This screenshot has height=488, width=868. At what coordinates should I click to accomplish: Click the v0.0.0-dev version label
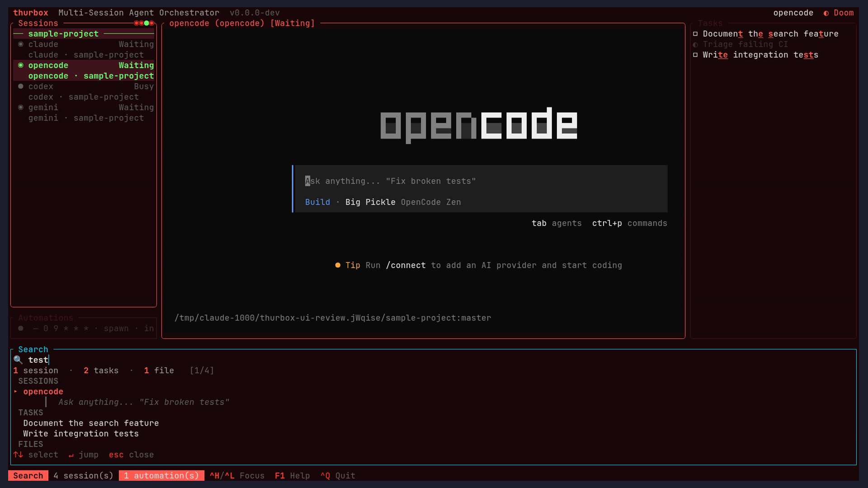pyautogui.click(x=255, y=13)
